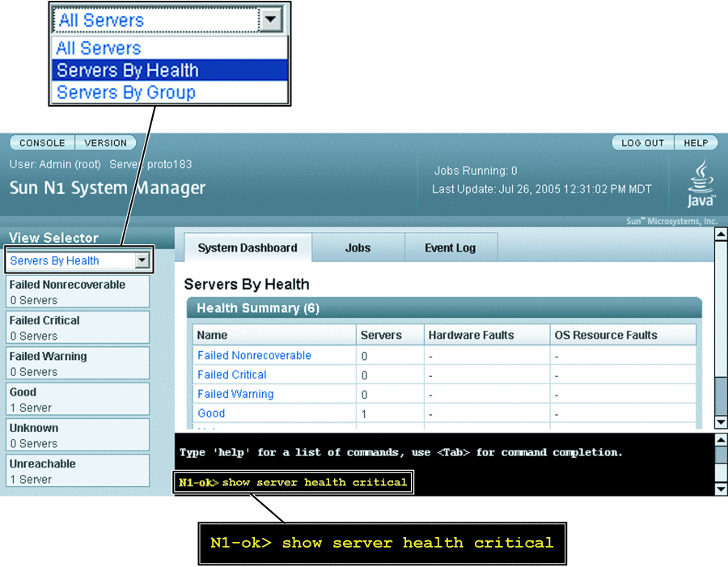Image resolution: width=728 pixels, height=567 pixels.
Task: Click the dashboard vertical scrollbar thumb
Action: pos(721,396)
